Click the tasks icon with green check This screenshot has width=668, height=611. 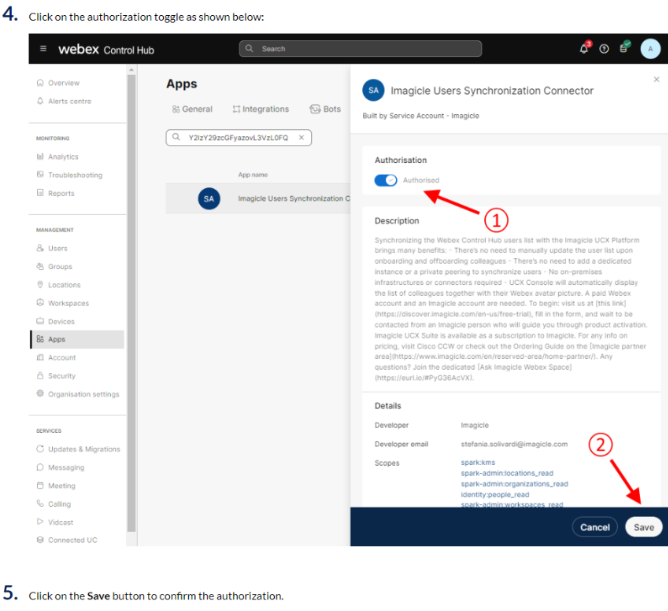625,48
